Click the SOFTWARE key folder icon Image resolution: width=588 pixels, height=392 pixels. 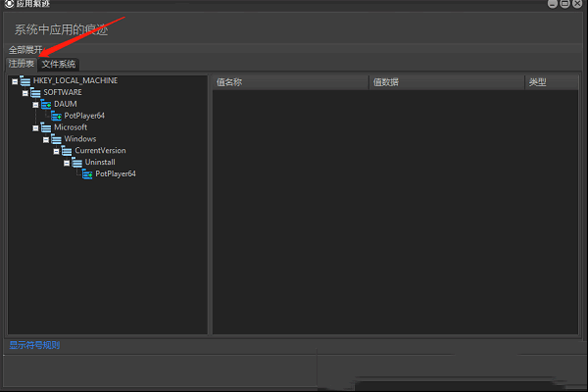click(35, 92)
